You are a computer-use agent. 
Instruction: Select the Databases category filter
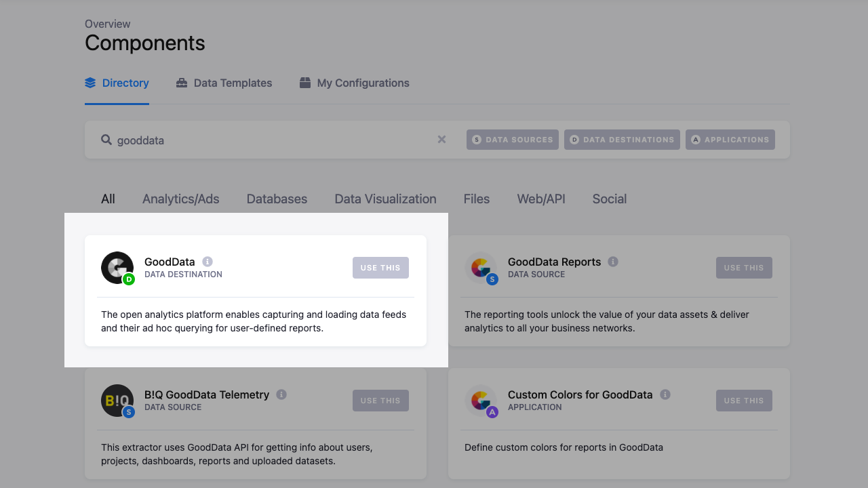click(x=277, y=199)
